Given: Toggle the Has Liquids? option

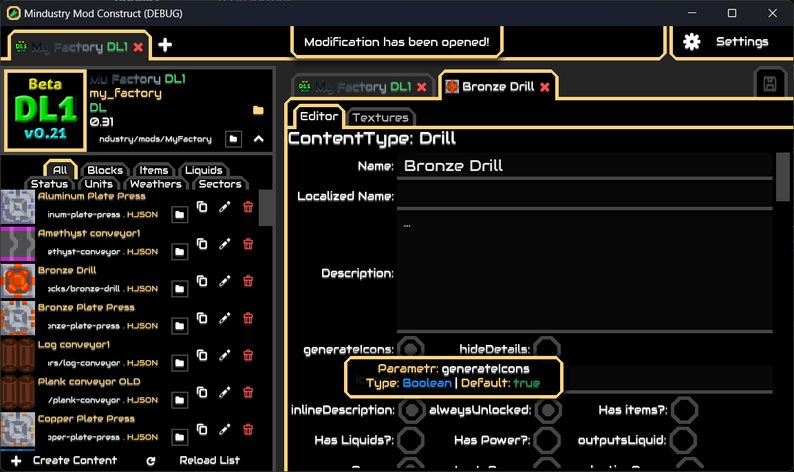Looking at the screenshot, I should click(411, 440).
